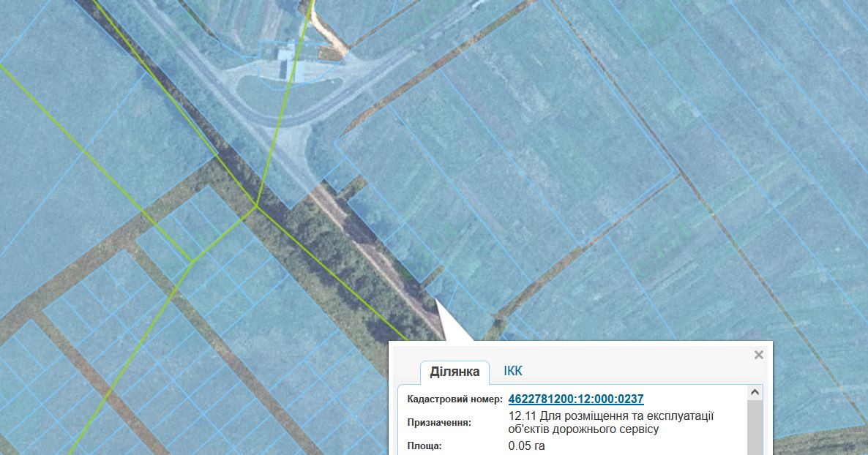Select the large parcel right of road junction
868x455 pixels.
(x=505, y=154)
